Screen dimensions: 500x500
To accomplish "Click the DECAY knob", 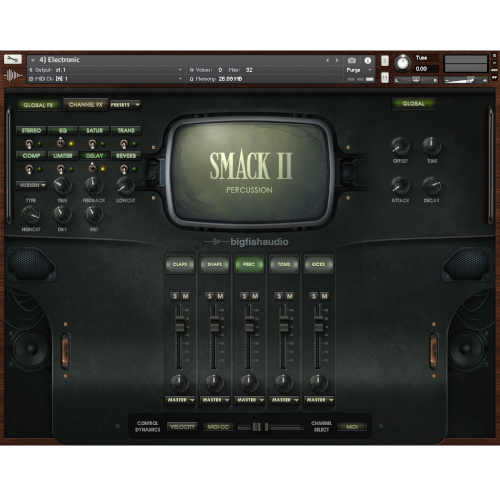I will pyautogui.click(x=432, y=186).
